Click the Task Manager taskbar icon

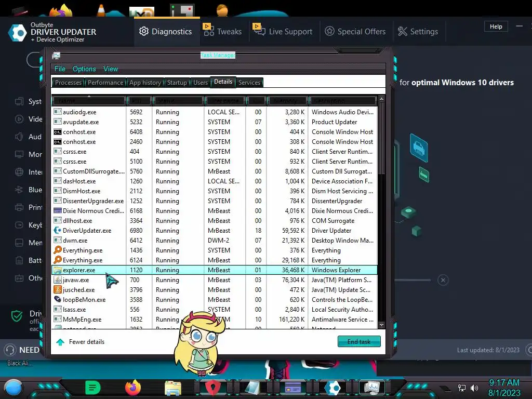(x=371, y=388)
